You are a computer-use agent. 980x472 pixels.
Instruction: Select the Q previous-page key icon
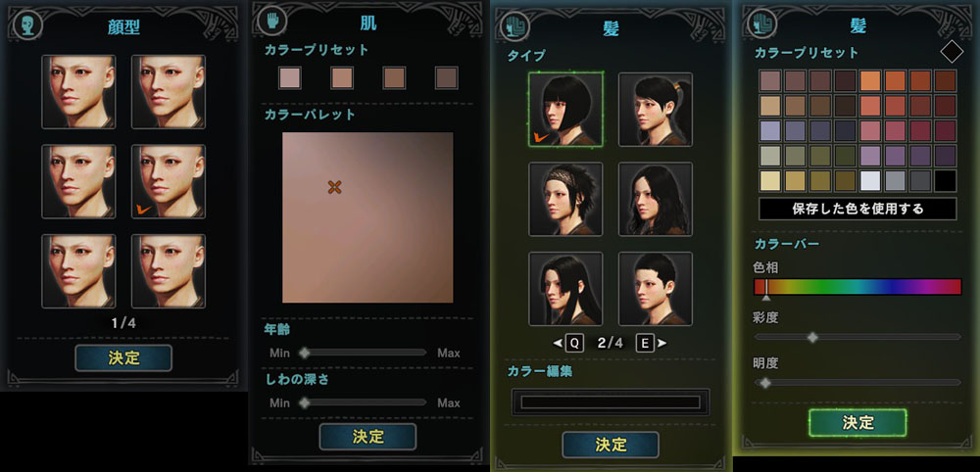pyautogui.click(x=574, y=343)
